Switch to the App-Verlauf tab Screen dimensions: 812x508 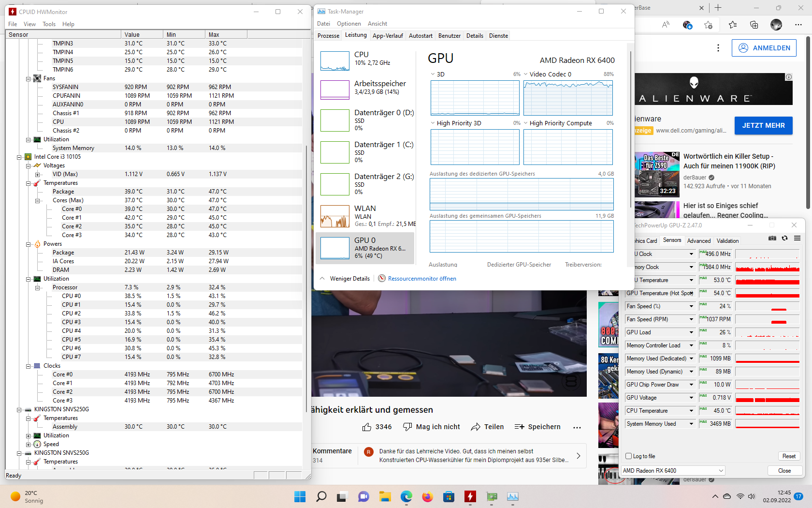coord(388,36)
